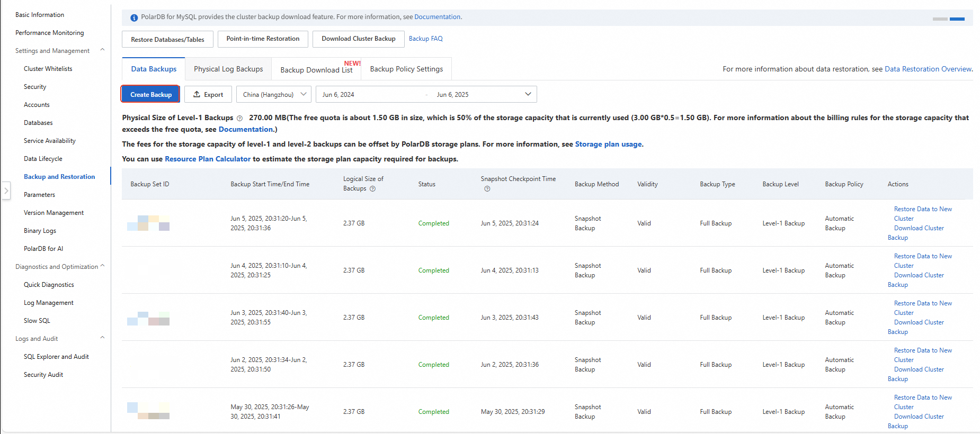Go to Log Management

tap(49, 303)
